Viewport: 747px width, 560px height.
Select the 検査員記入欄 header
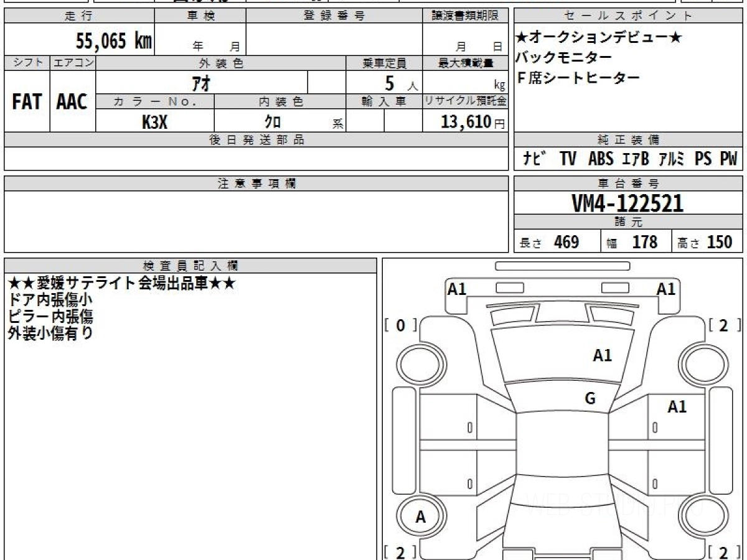[x=190, y=265]
